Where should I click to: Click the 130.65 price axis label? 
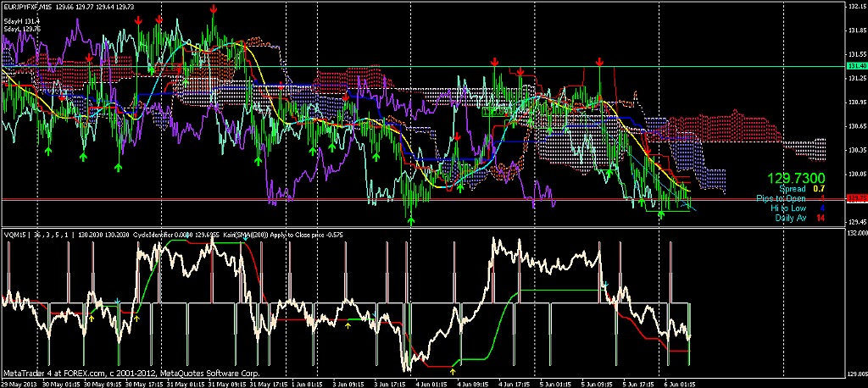(857, 126)
